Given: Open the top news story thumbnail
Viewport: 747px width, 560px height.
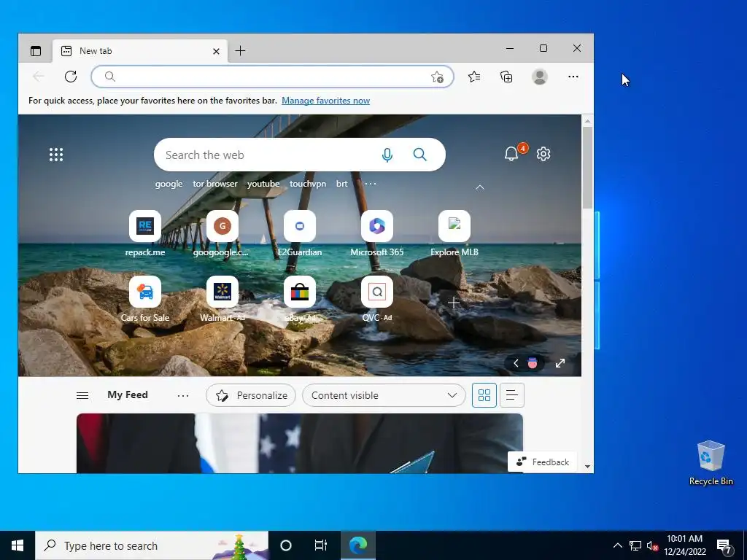Looking at the screenshot, I should pyautogui.click(x=300, y=443).
